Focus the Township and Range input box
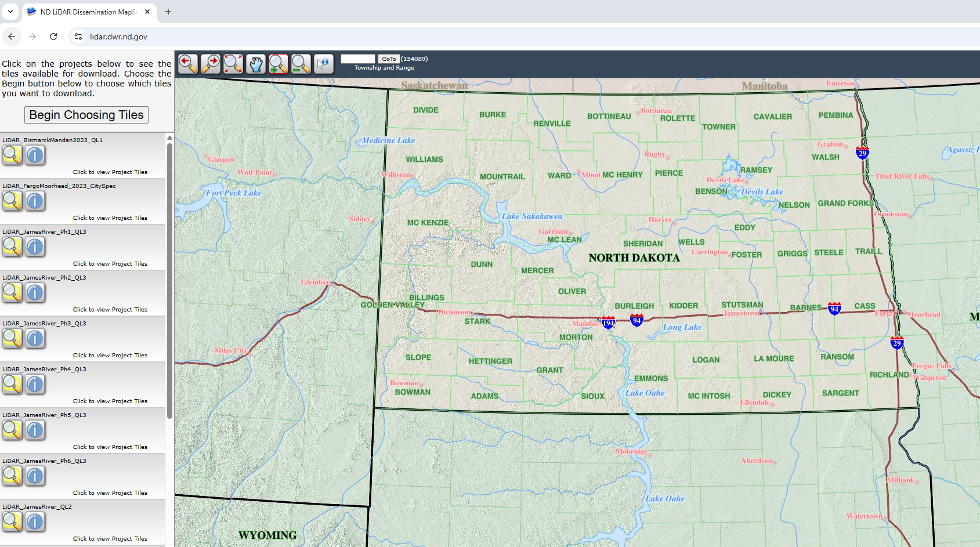Screen dimensions: 980x547 pos(358,59)
